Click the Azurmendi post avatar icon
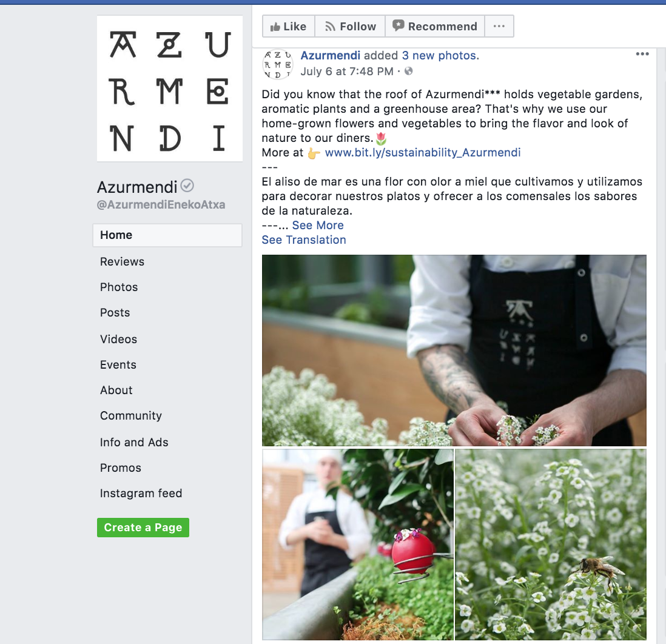 (278, 64)
